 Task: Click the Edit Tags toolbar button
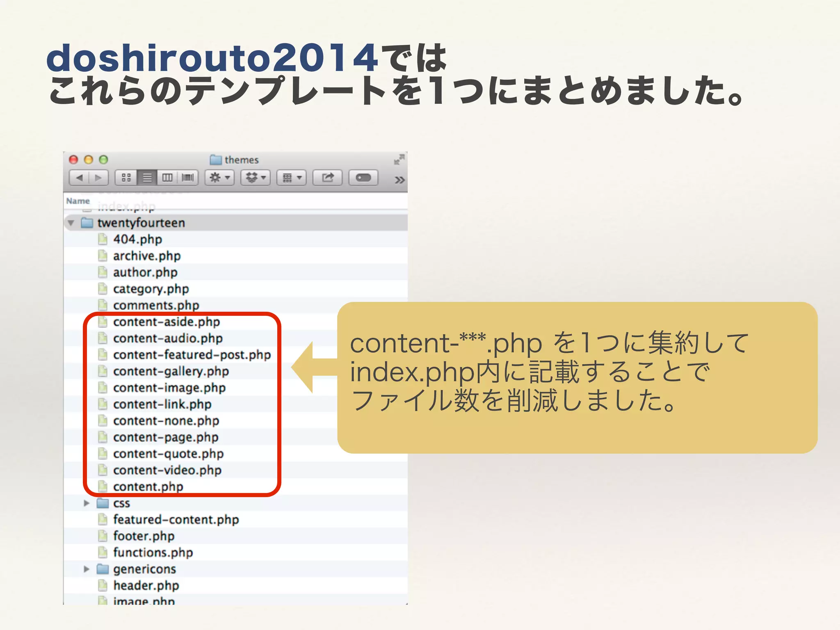[363, 178]
